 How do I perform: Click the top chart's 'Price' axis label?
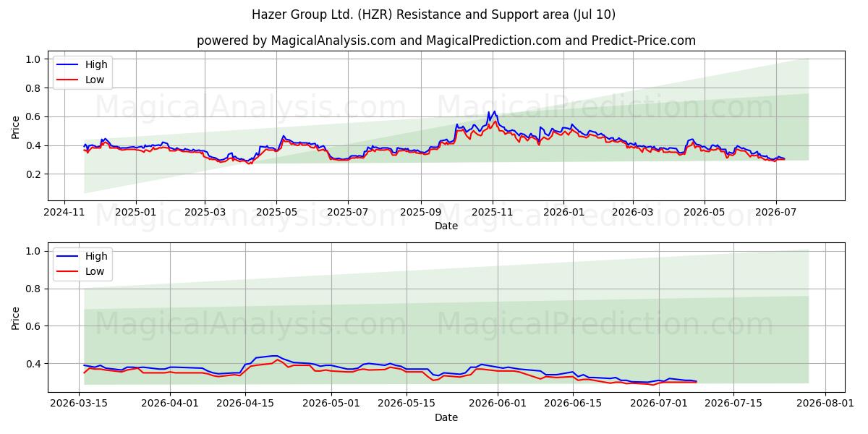coord(16,126)
